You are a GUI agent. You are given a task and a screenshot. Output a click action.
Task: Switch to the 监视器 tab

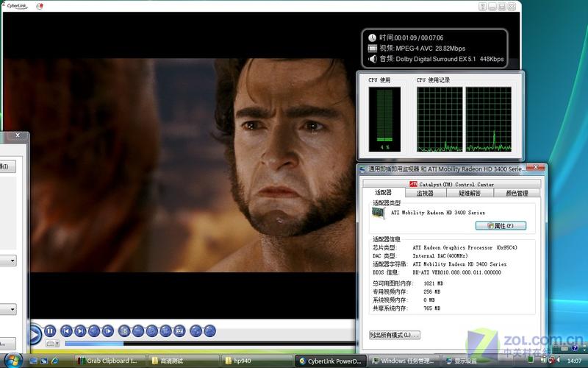coord(426,193)
